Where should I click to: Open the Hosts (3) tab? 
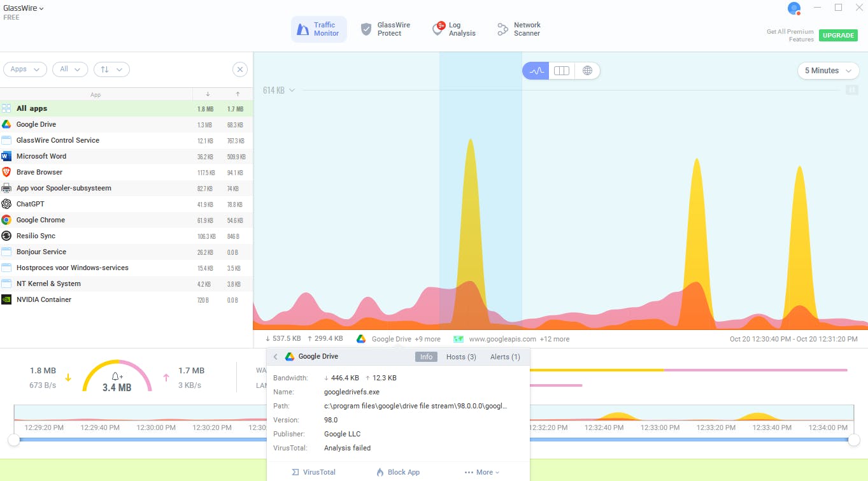click(x=461, y=357)
